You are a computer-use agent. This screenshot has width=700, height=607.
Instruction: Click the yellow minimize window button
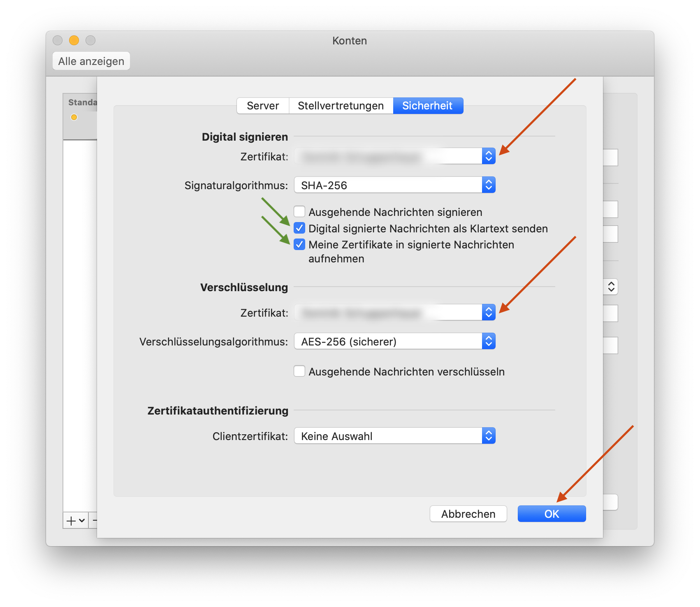[x=74, y=40]
